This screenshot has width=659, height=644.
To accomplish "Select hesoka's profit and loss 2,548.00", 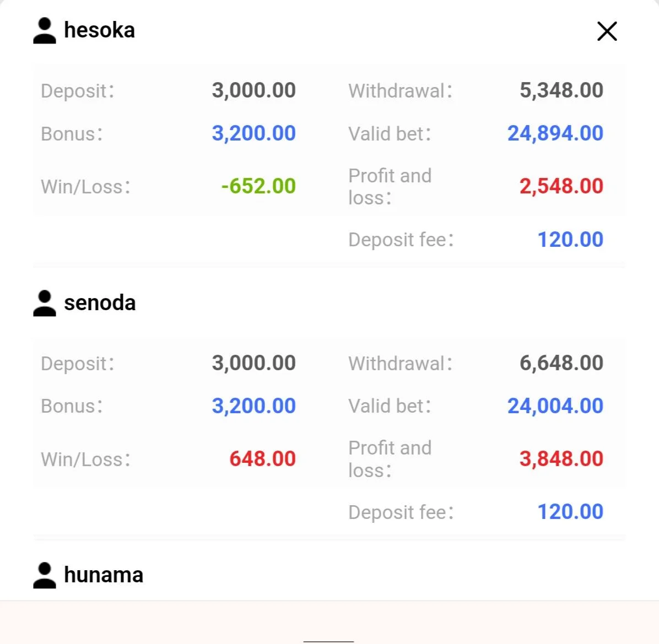I will tap(561, 186).
